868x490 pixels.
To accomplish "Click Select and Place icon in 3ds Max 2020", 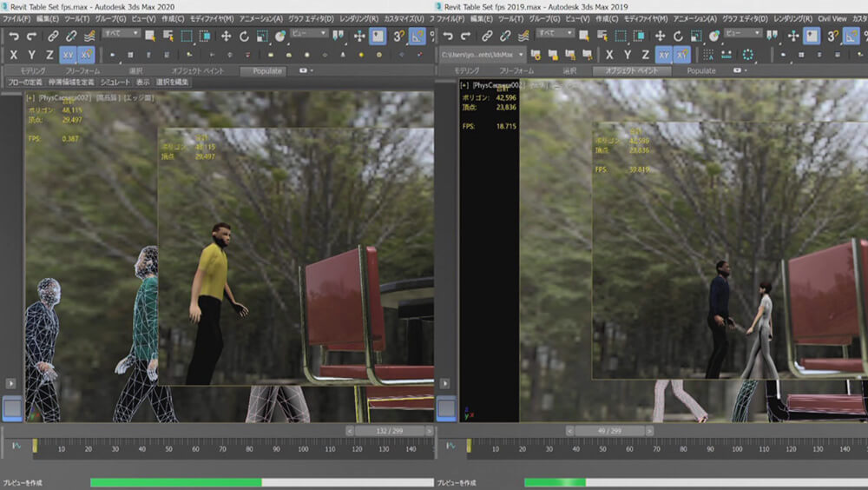I will [x=280, y=36].
